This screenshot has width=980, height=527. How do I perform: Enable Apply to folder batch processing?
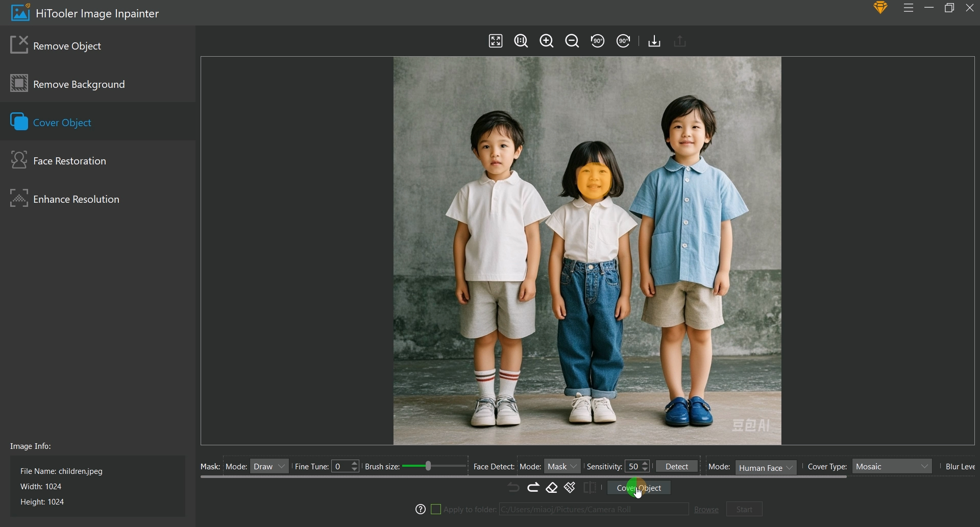436,509
